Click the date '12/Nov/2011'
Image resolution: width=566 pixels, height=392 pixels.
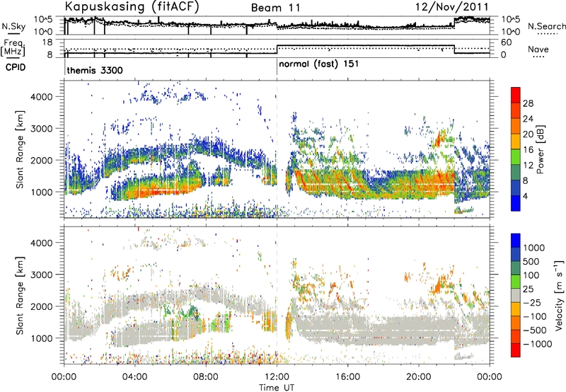[452, 7]
